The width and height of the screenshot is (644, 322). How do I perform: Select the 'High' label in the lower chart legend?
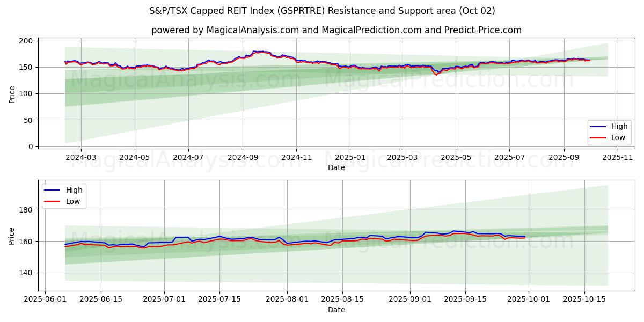(74, 190)
